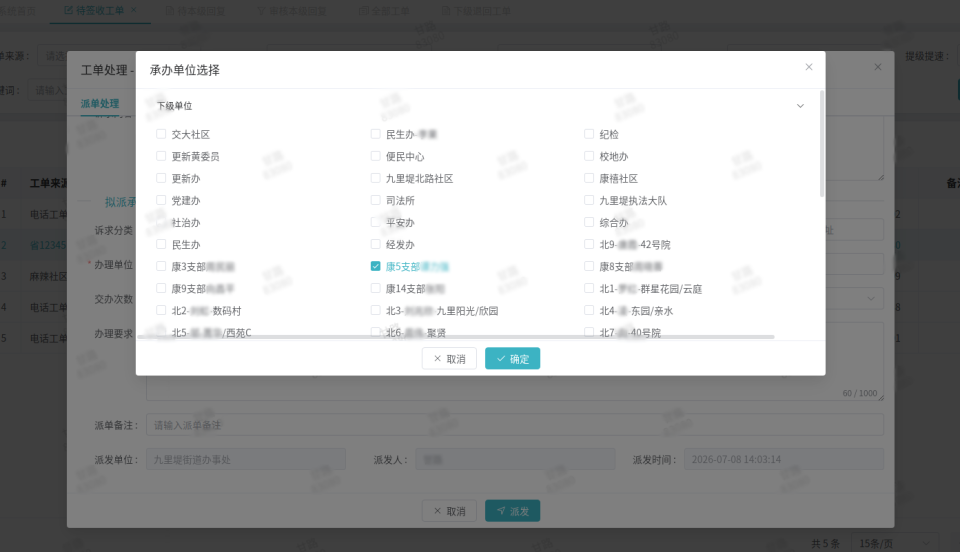Check the 九里堤执法大队 checkbox
Image resolution: width=960 pixels, height=552 pixels.
[x=589, y=200]
